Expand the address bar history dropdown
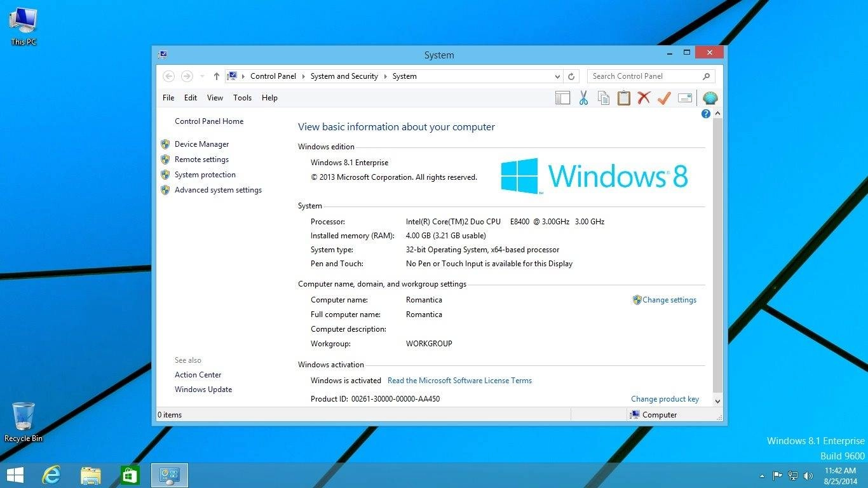The image size is (868, 488). 557,76
